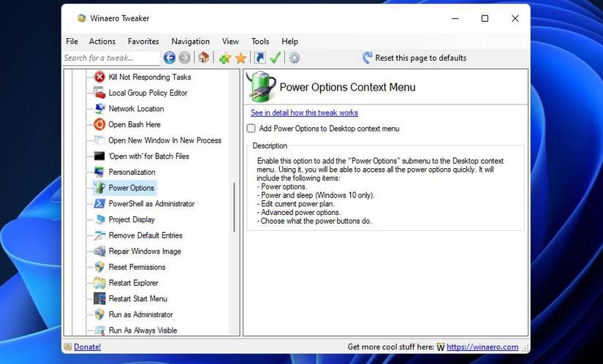Image resolution: width=603 pixels, height=364 pixels.
Task: Select Restart Start Menu tree item
Action: tap(137, 299)
